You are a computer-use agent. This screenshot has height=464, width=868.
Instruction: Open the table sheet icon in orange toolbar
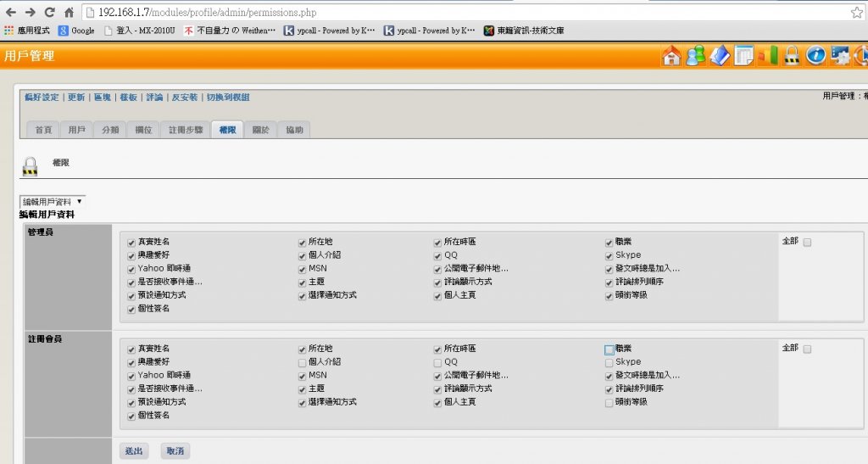(743, 56)
